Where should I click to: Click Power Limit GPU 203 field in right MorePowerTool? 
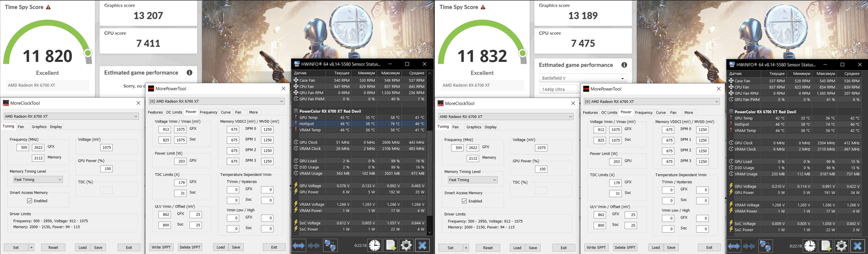[615, 161]
